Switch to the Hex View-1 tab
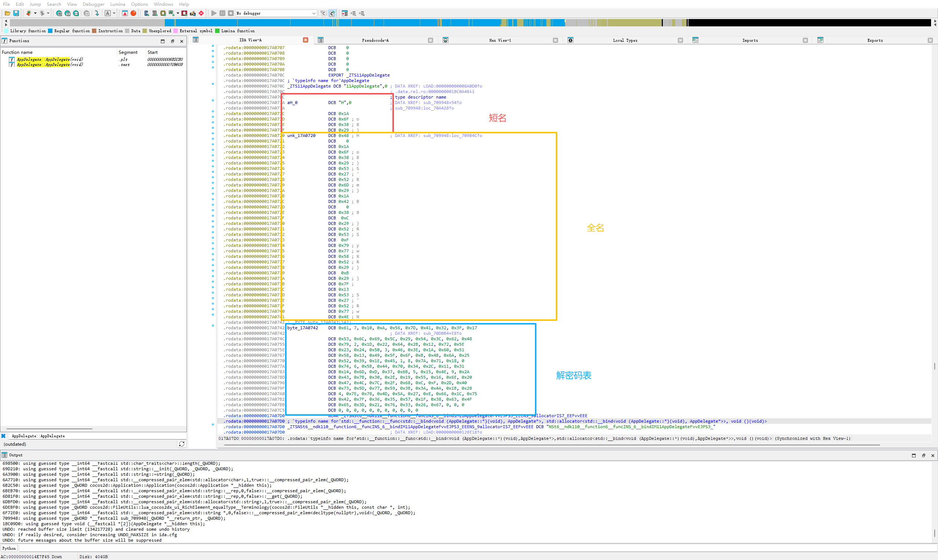 (x=499, y=40)
